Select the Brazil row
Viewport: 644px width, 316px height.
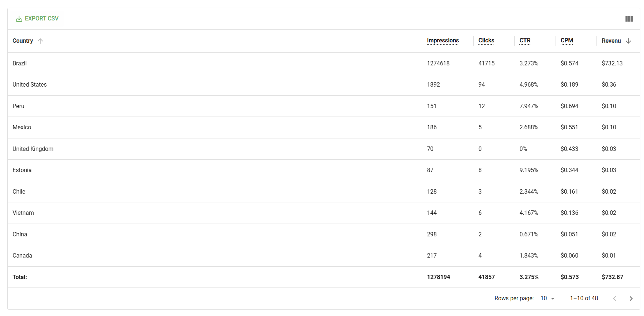tap(323, 63)
